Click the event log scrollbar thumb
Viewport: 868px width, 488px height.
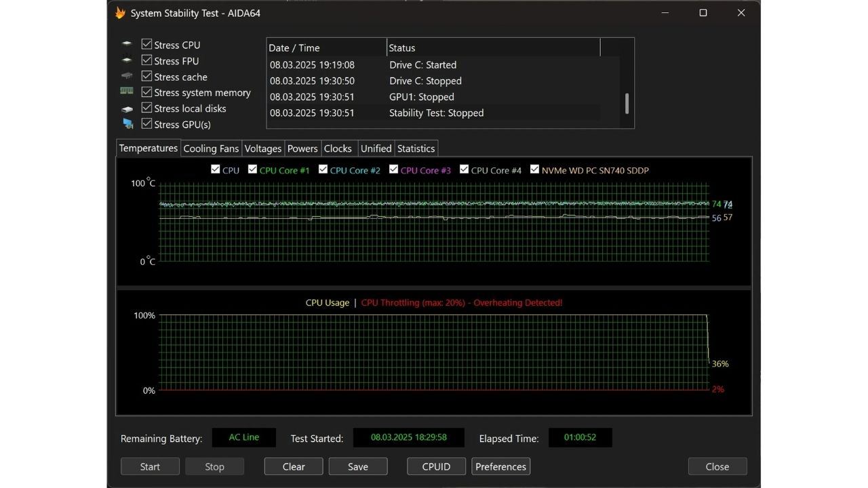[627, 104]
